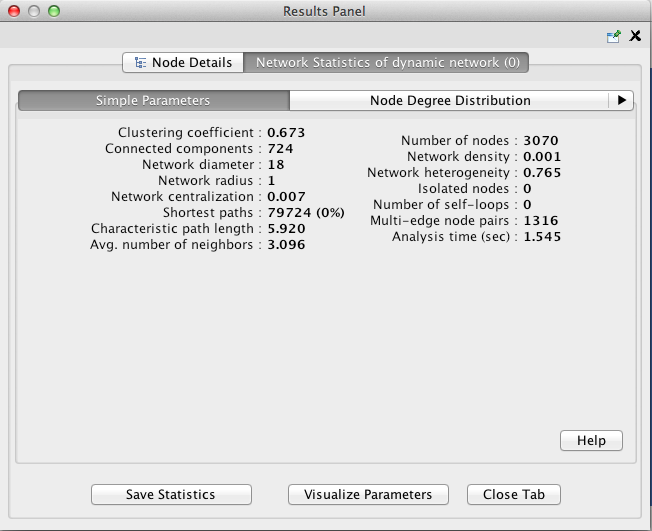Select Network Statistics of dynamic network tab
The image size is (652, 531).
pos(386,62)
